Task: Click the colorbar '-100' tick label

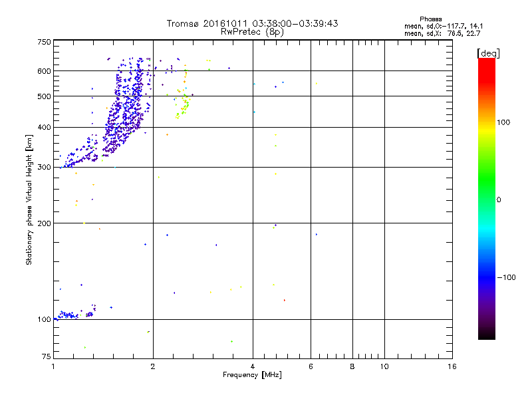Action: pos(506,277)
